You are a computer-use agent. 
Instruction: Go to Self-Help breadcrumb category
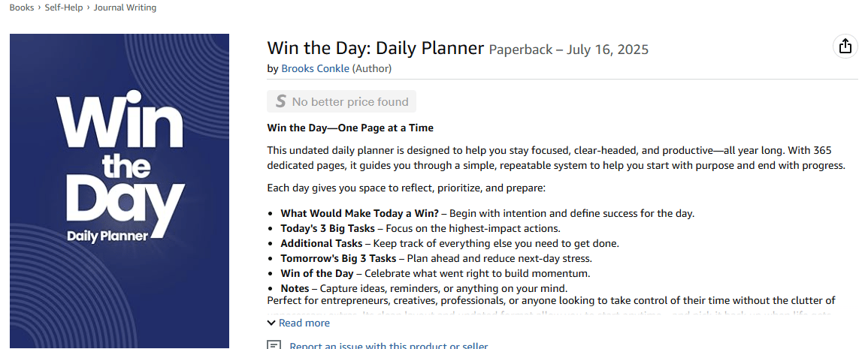click(63, 8)
